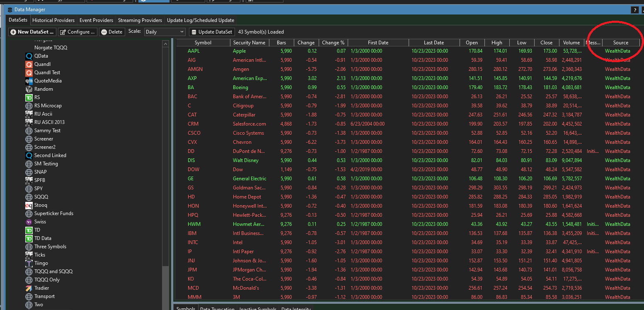Viewport: 644px width, 310px height.
Task: Click the Quandl dataset icon
Action: [29, 64]
